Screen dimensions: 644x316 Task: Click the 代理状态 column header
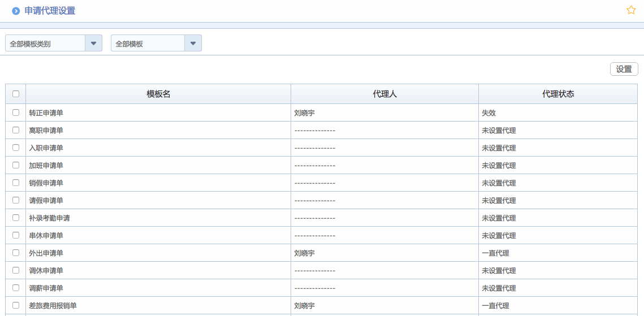tap(557, 94)
